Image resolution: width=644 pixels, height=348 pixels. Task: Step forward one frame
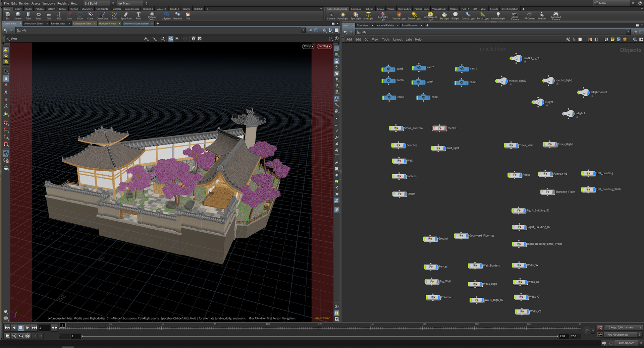(x=56, y=328)
